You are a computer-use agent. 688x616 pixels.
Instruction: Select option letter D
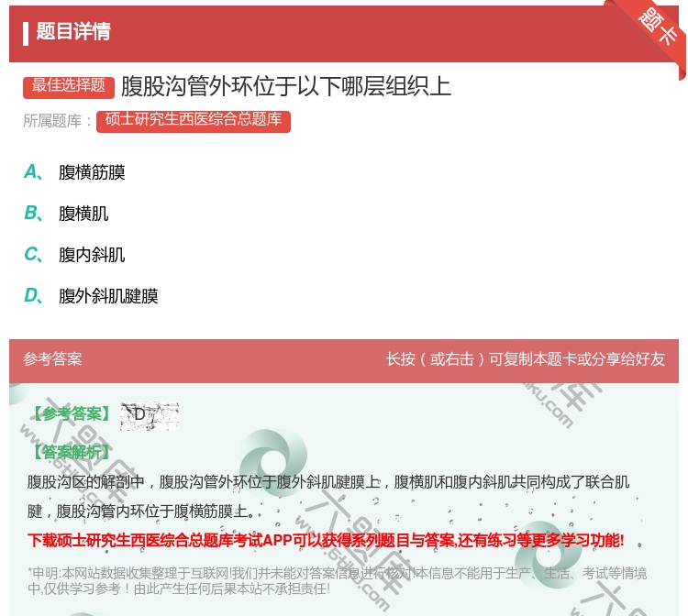(x=31, y=295)
